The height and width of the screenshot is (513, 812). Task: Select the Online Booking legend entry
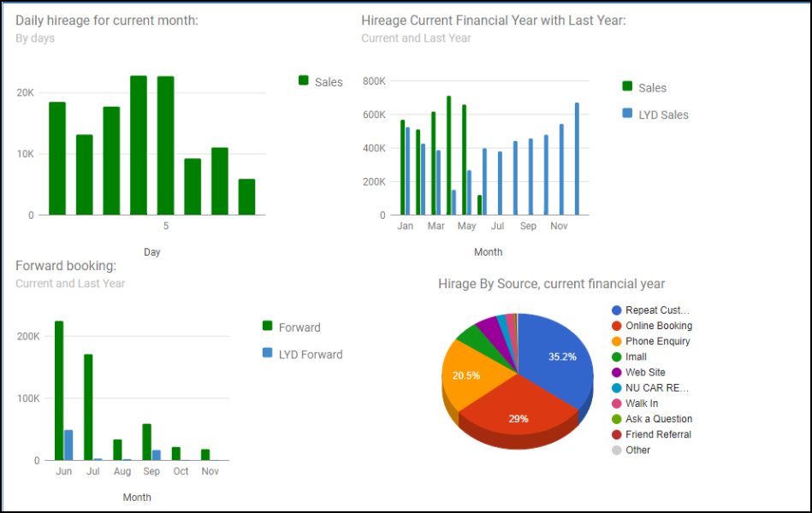coord(658,326)
